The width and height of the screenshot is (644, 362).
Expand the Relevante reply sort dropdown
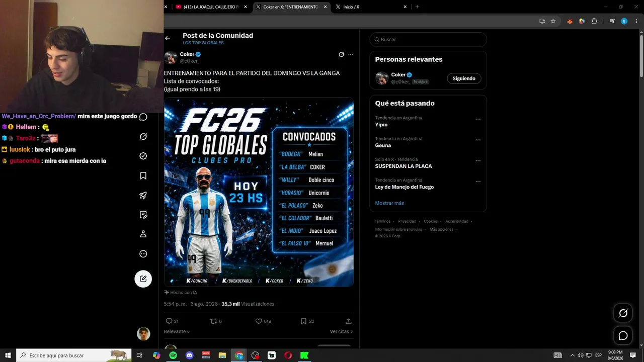177,332
